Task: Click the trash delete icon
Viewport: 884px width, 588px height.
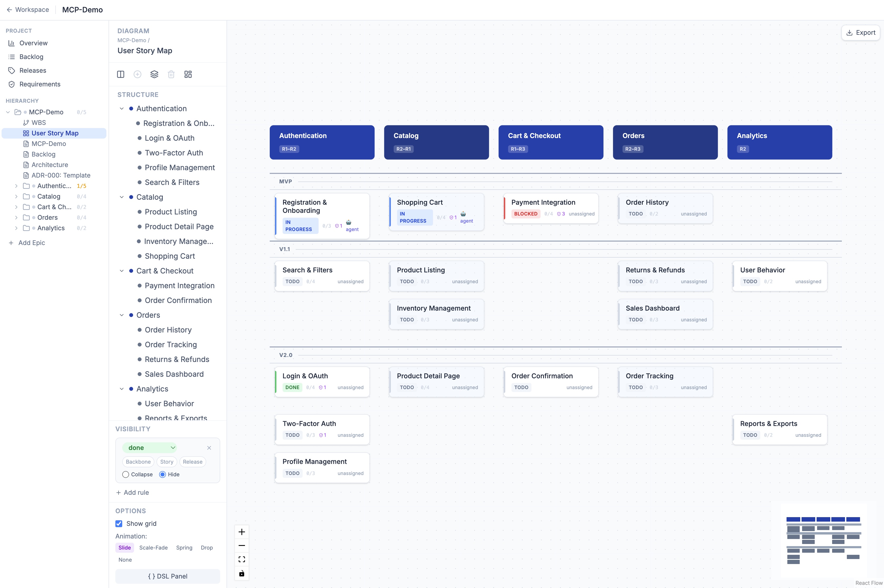Action: (x=171, y=74)
